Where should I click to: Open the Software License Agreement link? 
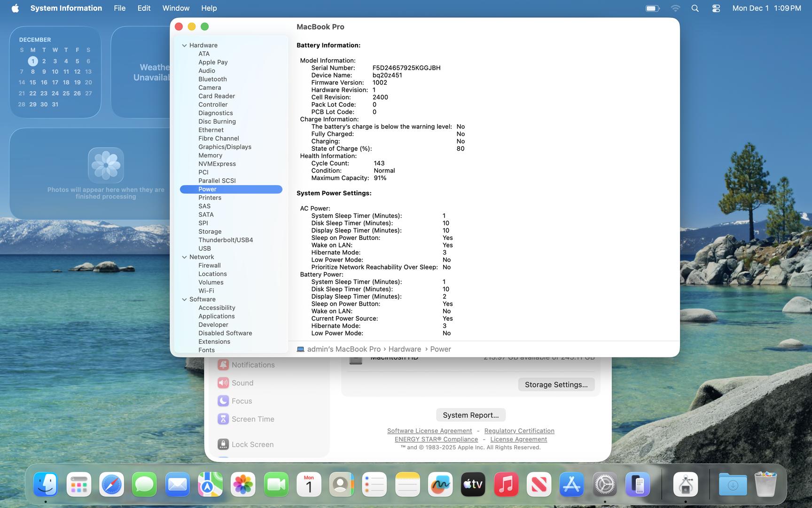click(x=429, y=431)
